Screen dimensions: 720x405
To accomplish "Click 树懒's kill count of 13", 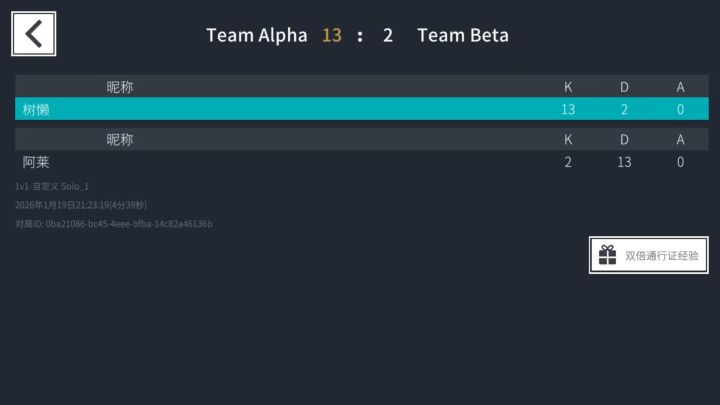I will pyautogui.click(x=568, y=109).
